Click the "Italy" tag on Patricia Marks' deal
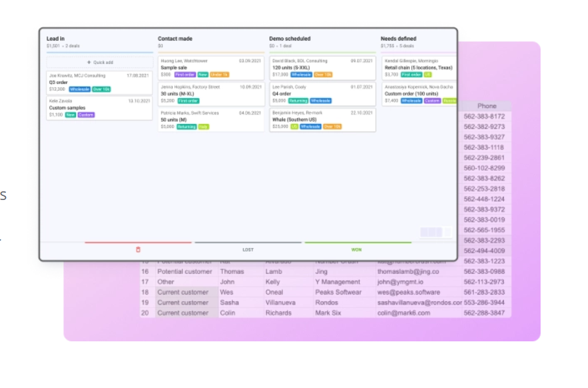 point(204,127)
